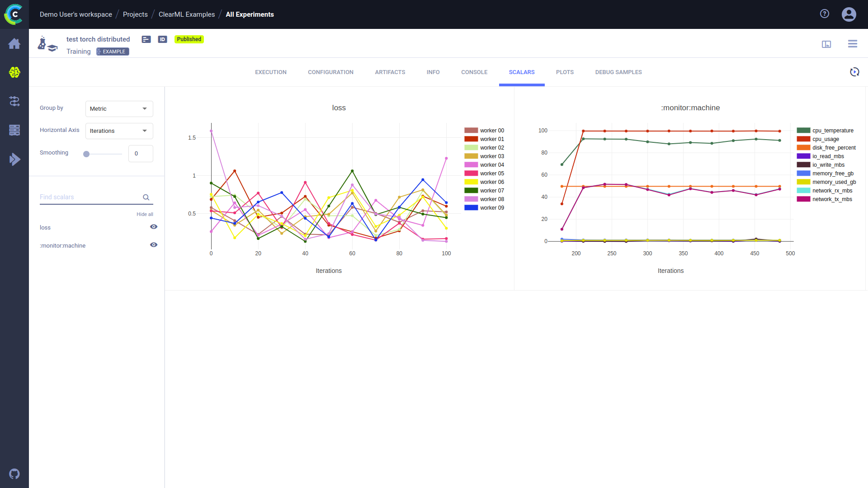Click the Smoothing value input field
The width and height of the screenshot is (868, 488).
[141, 154]
